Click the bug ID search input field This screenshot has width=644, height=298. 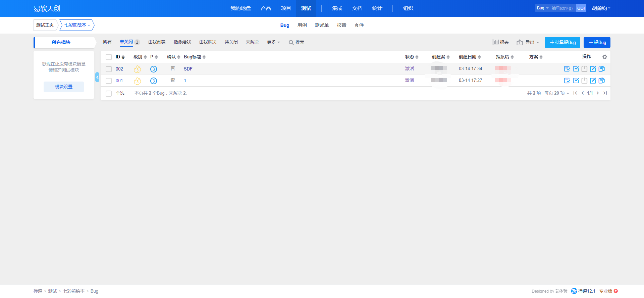click(x=562, y=8)
